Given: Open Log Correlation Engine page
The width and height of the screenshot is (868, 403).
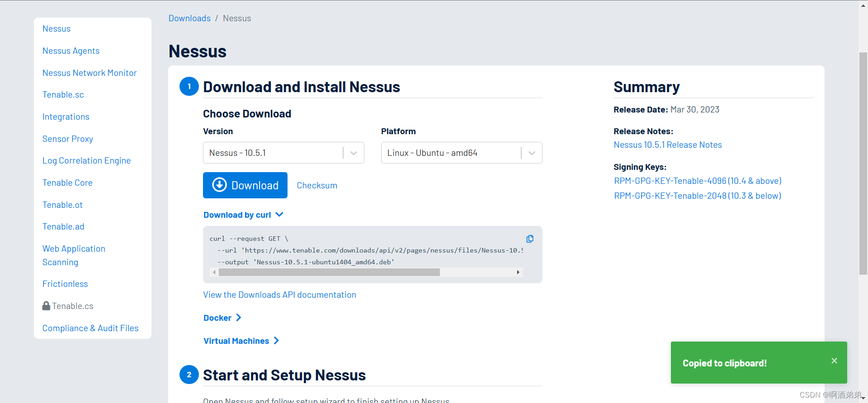Looking at the screenshot, I should [86, 160].
